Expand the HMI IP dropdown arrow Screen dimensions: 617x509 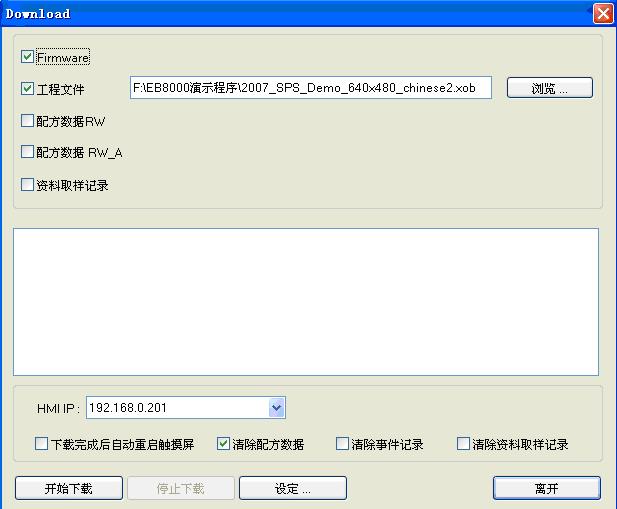pyautogui.click(x=277, y=408)
